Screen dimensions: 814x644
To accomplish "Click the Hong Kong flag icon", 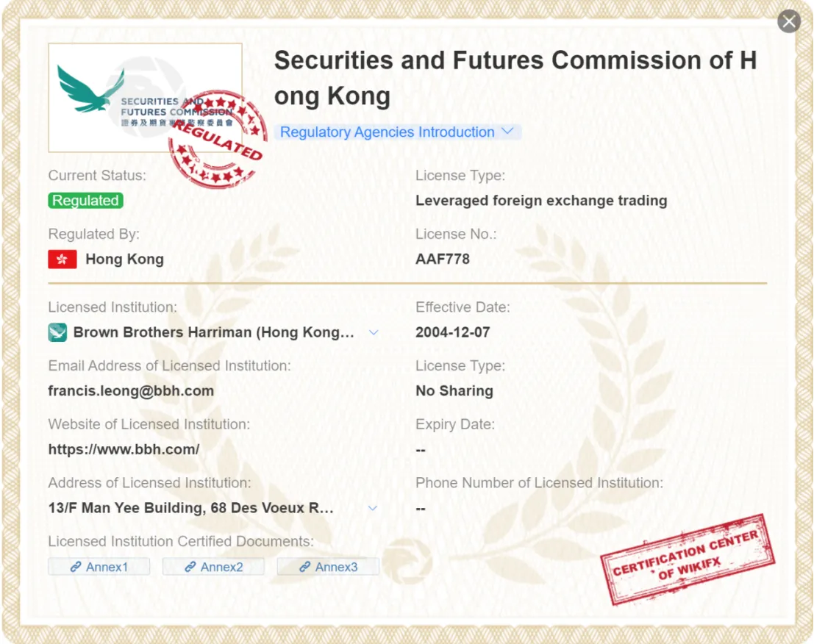I will pos(63,259).
